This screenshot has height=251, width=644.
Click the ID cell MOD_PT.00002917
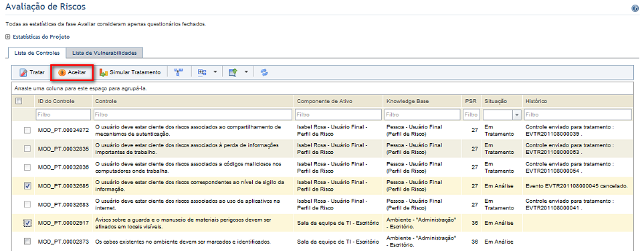point(64,223)
